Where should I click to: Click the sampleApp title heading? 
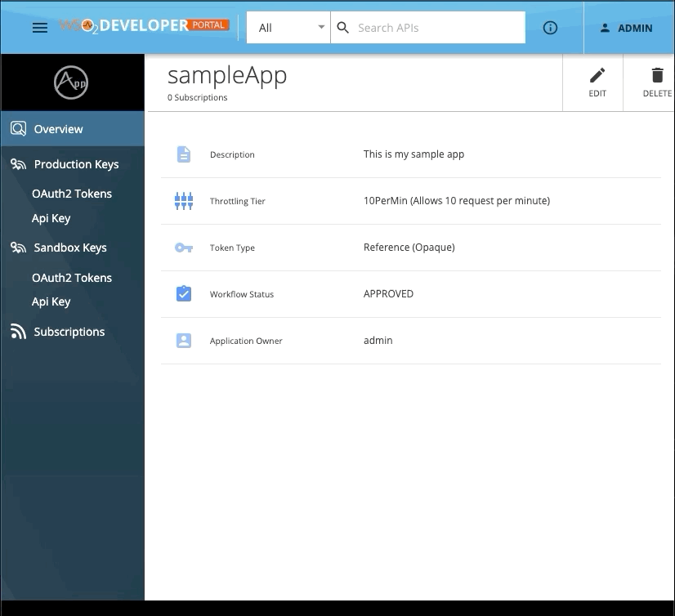227,76
